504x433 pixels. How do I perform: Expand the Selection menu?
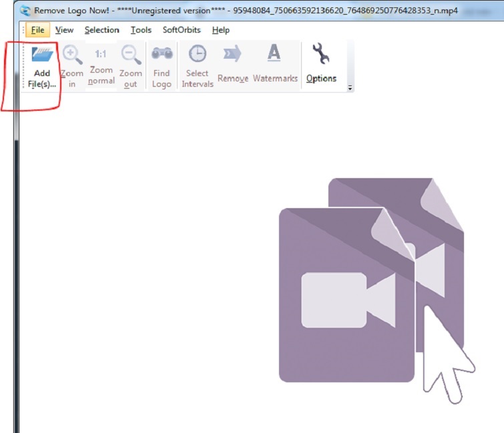pos(101,30)
